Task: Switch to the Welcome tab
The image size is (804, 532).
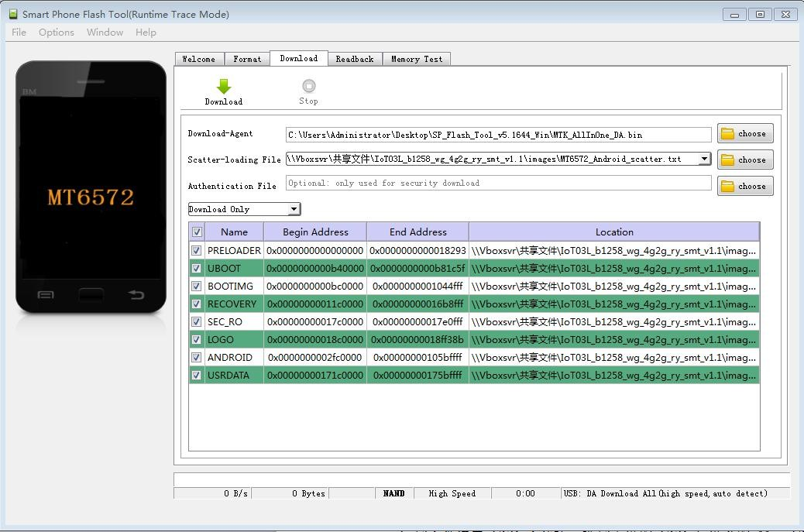Action: [x=199, y=59]
